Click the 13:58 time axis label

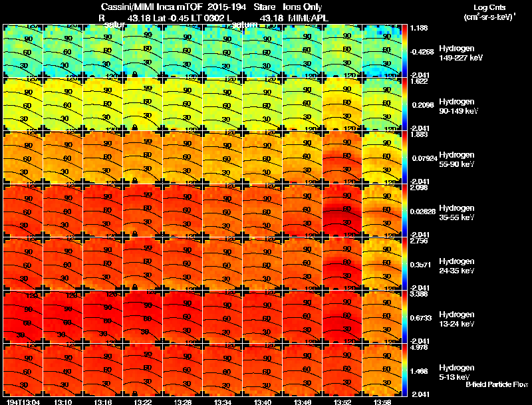tap(382, 402)
